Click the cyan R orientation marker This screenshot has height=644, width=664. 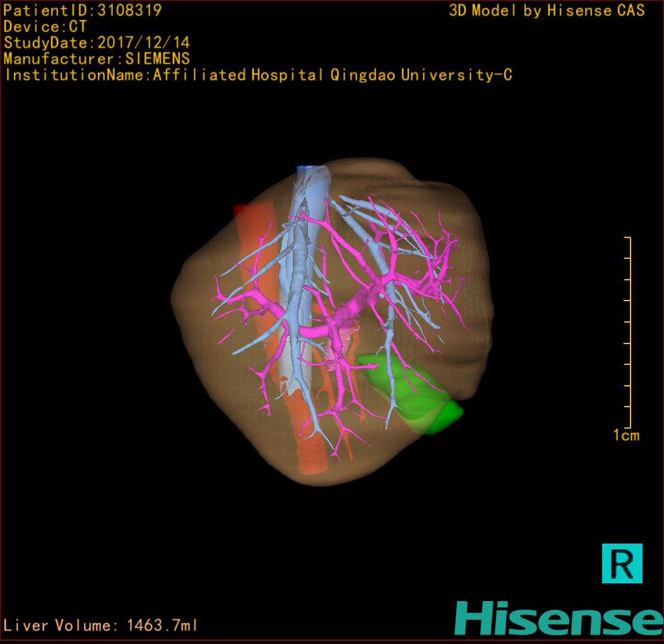coord(622,563)
